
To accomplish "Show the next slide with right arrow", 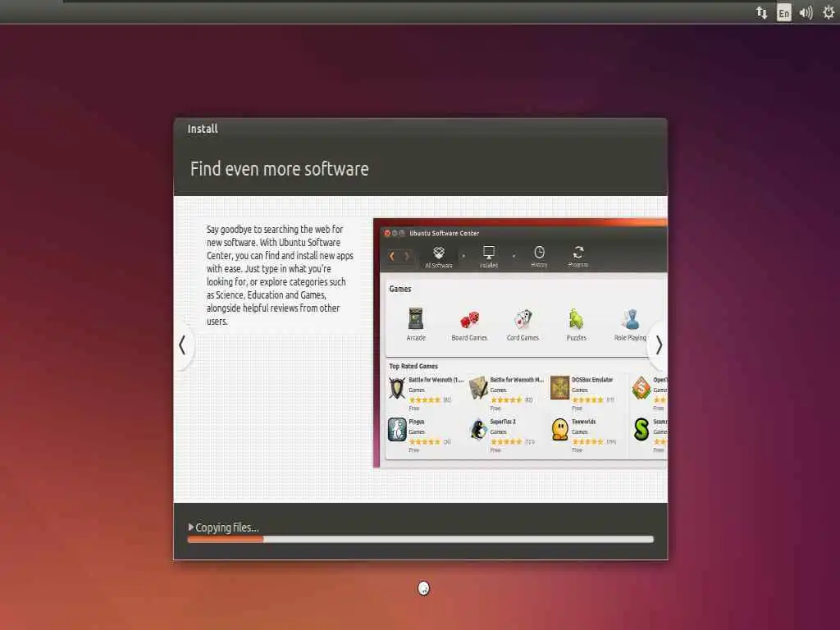I will [x=659, y=345].
